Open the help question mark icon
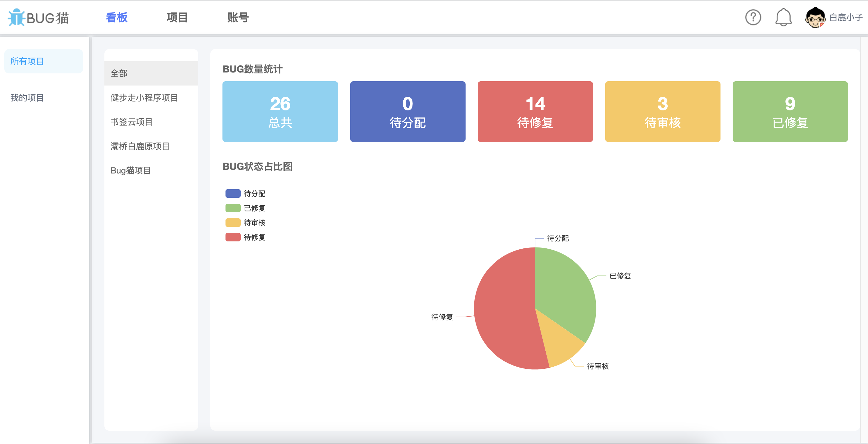The image size is (868, 444). coord(753,18)
